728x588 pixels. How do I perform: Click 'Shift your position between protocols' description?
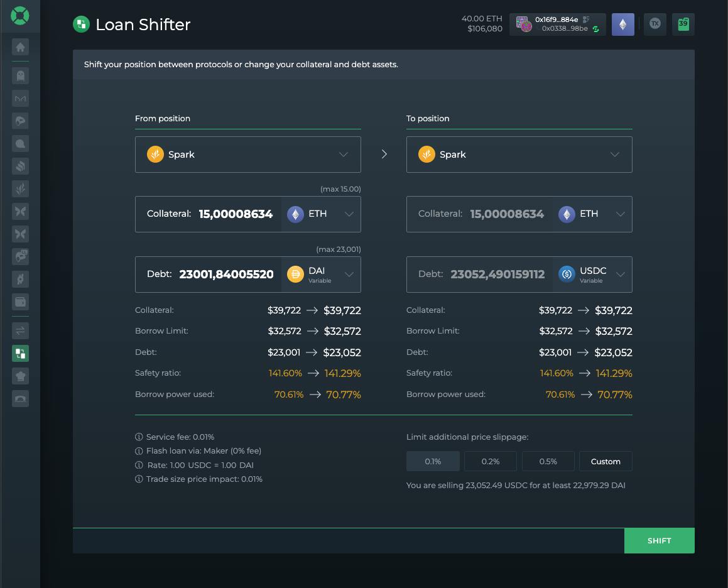point(241,65)
